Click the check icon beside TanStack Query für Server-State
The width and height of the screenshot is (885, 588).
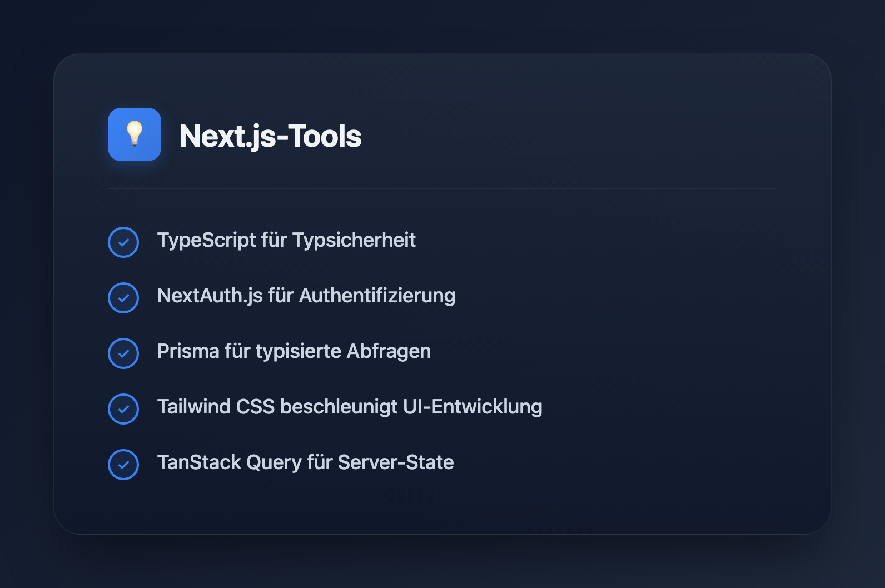[x=123, y=465]
